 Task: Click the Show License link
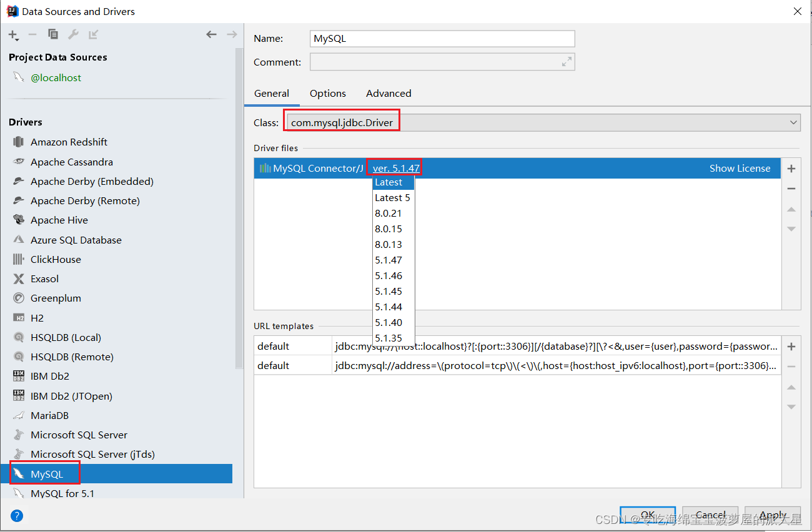[x=740, y=168]
